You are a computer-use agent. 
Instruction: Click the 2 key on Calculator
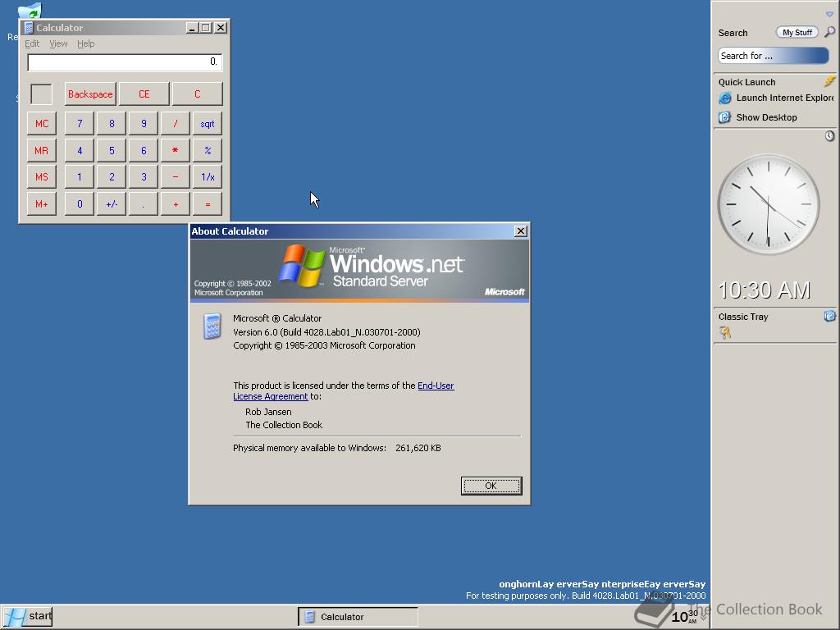pyautogui.click(x=112, y=177)
